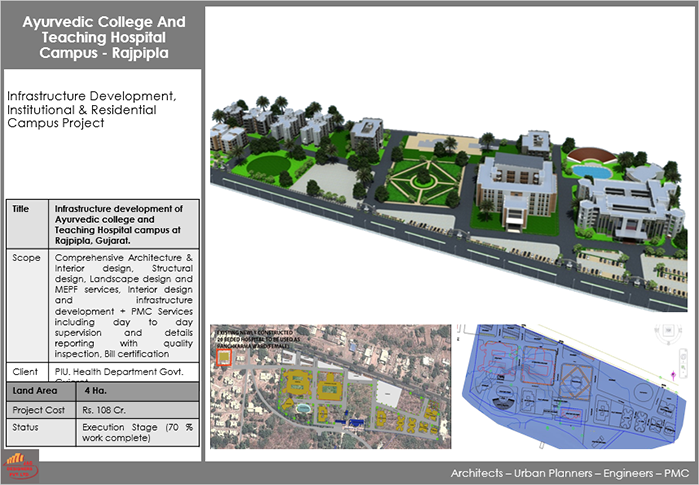Select the title description 'Infrastructure development of Ayurvedic college'
The width and height of the screenshot is (699, 485).
pyautogui.click(x=119, y=225)
